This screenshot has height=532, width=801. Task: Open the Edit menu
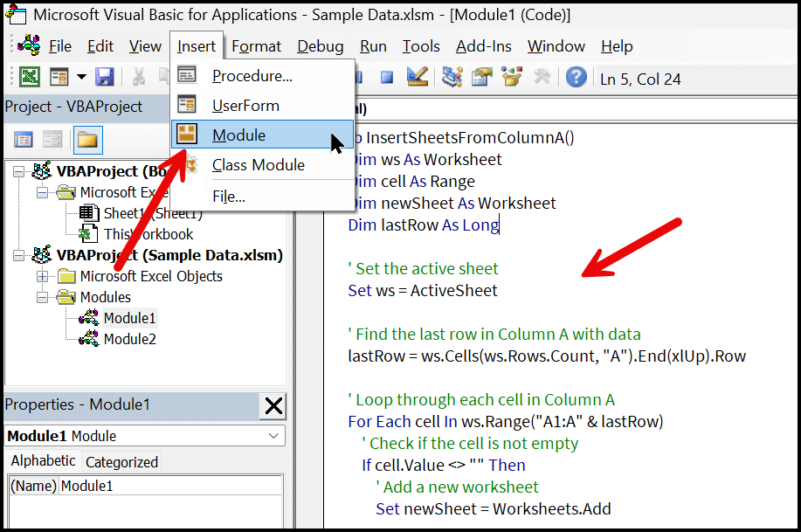point(100,46)
